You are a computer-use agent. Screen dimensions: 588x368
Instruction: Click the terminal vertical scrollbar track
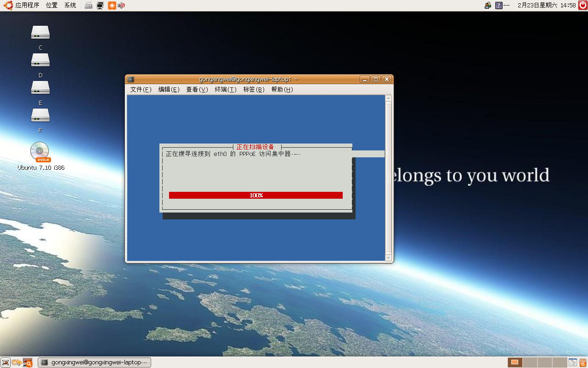point(389,178)
